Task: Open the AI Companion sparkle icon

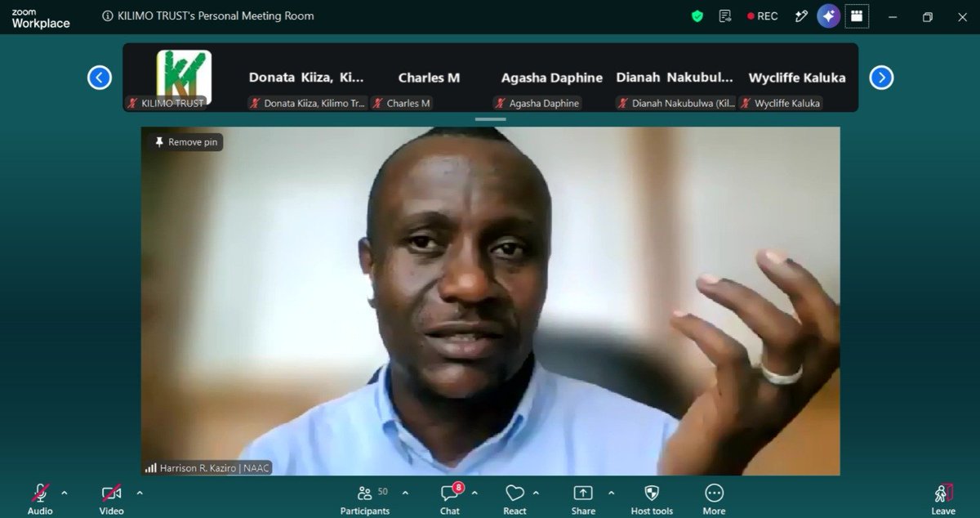Action: click(x=829, y=16)
